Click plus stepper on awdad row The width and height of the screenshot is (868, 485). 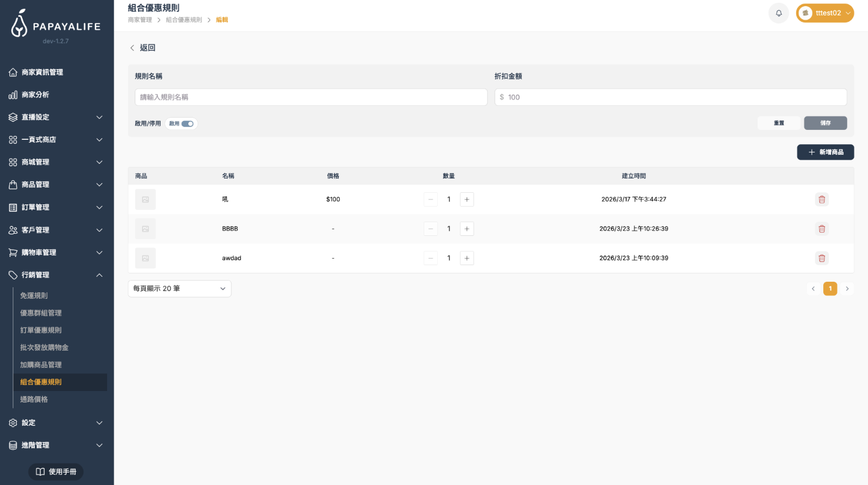point(467,258)
